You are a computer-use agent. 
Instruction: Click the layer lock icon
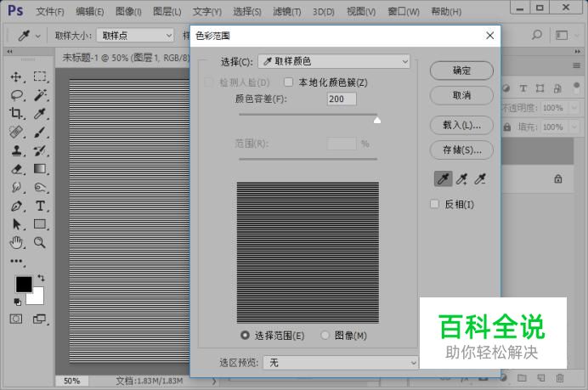pyautogui.click(x=558, y=179)
